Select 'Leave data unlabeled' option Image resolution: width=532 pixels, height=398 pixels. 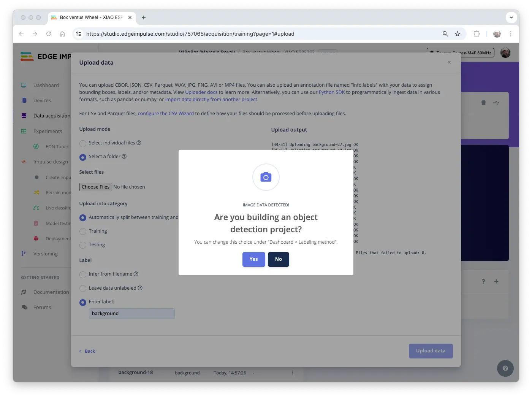click(83, 289)
